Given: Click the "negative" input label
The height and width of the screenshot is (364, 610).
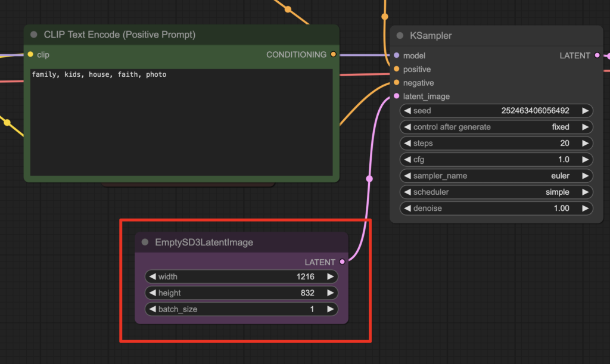Looking at the screenshot, I should pyautogui.click(x=418, y=83).
